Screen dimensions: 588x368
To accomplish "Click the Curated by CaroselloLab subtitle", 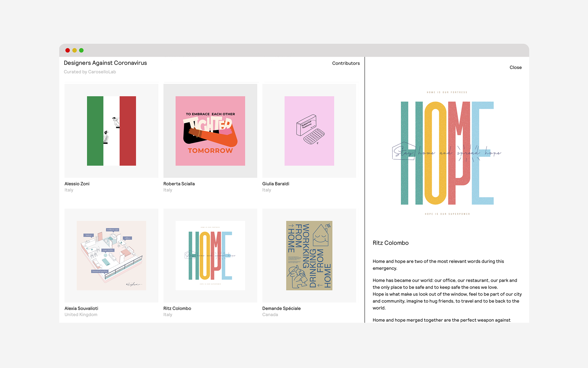I will tap(90, 72).
